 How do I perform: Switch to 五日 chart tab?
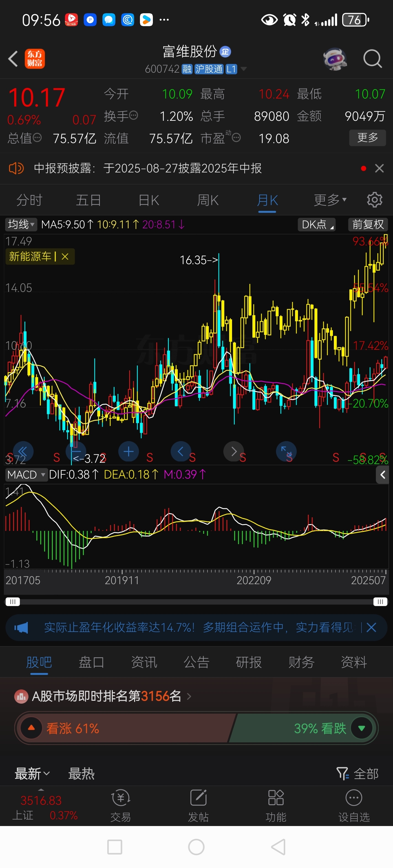(88, 200)
